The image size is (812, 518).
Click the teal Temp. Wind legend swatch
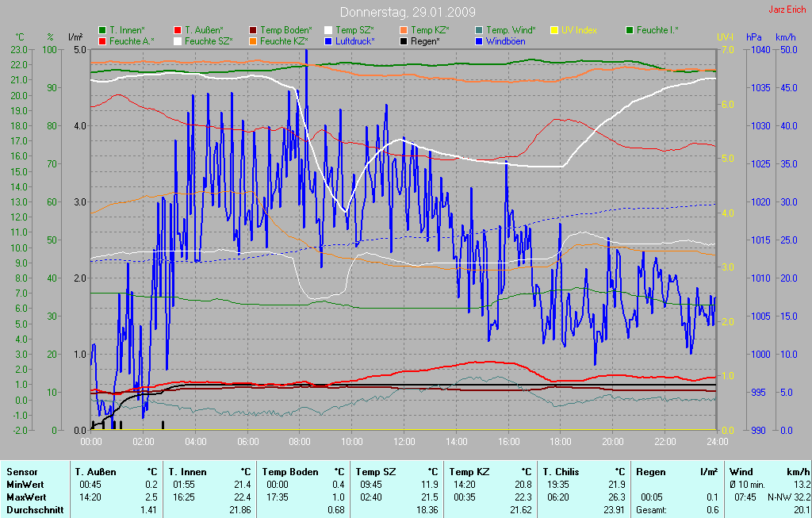(479, 30)
